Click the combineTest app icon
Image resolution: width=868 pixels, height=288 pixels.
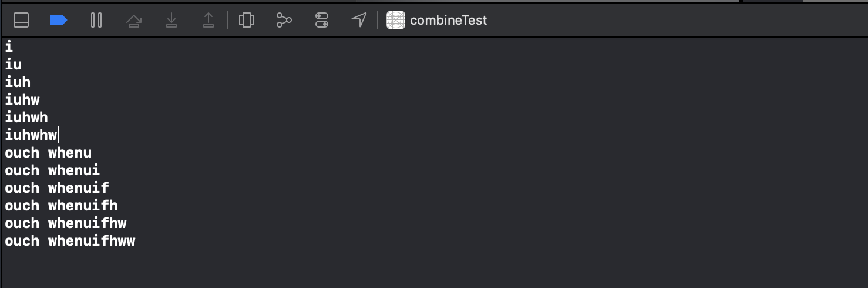(x=396, y=20)
